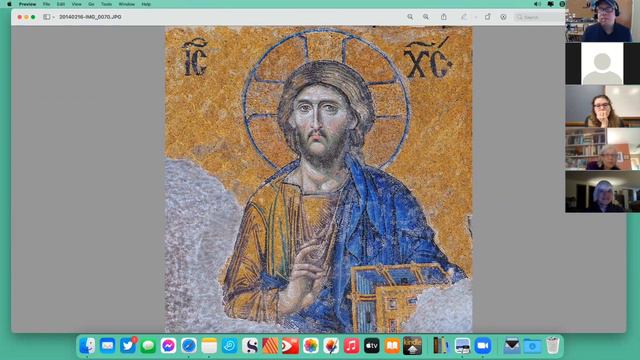Open Music from the Dock
Image resolution: width=640 pixels, height=360 pixels.
(x=351, y=346)
